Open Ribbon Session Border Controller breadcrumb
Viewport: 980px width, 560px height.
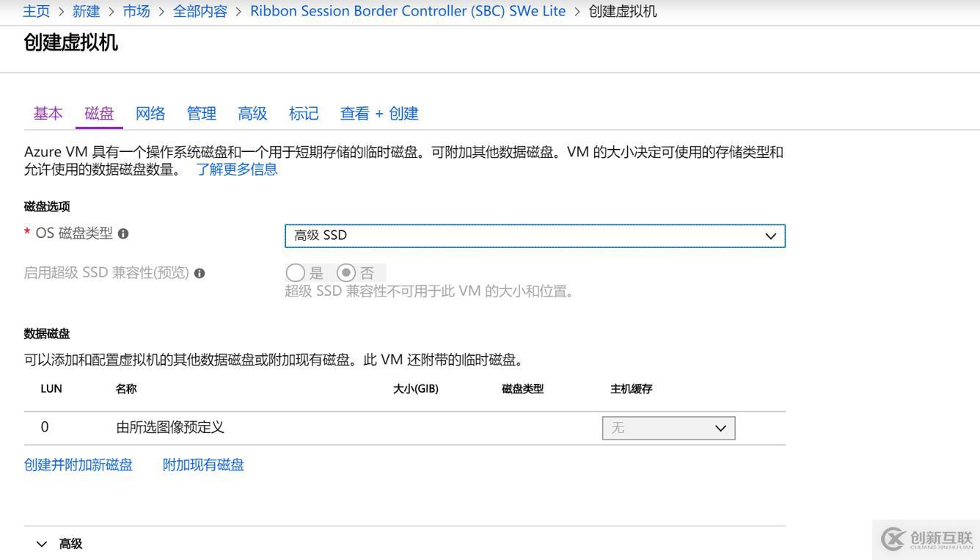click(x=408, y=11)
